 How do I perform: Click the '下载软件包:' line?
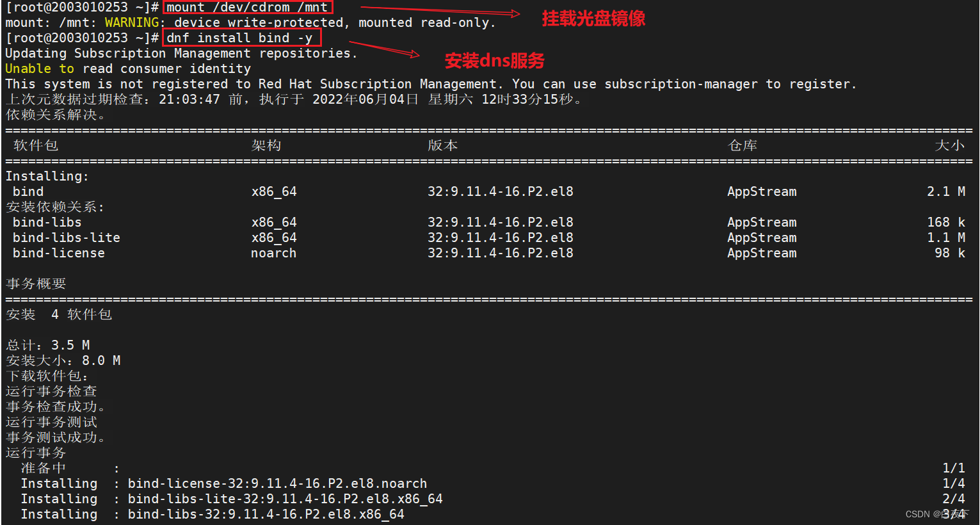(x=47, y=376)
